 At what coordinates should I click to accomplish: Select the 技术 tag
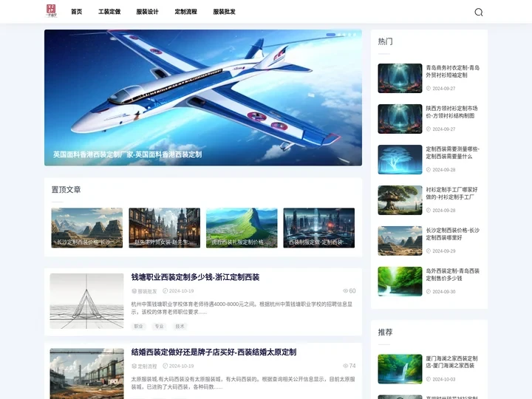180,326
